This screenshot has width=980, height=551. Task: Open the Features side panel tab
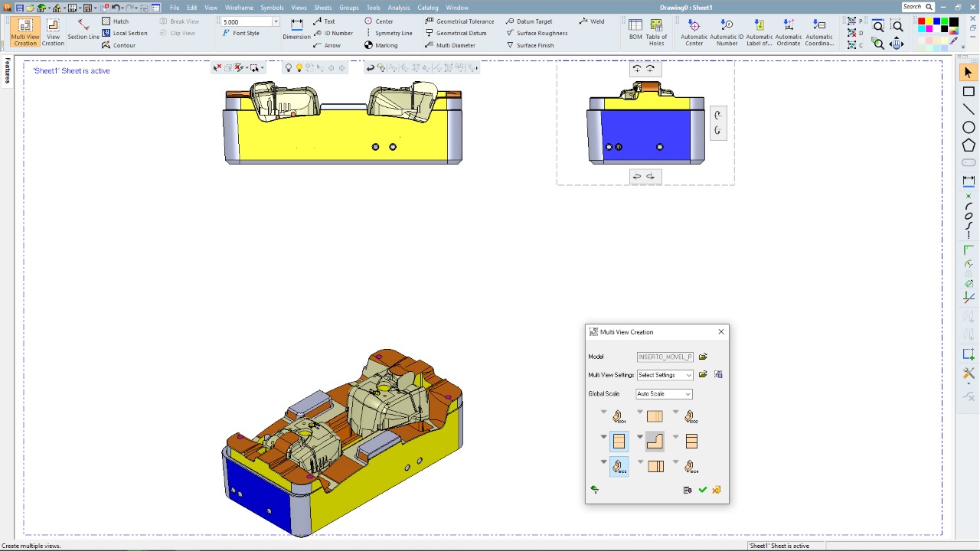(x=7, y=71)
